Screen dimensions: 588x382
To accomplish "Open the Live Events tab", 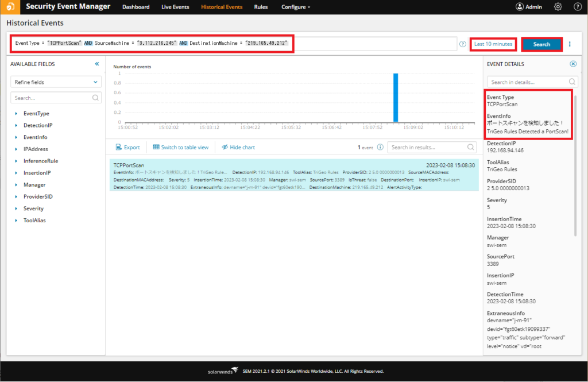I will [x=175, y=7].
